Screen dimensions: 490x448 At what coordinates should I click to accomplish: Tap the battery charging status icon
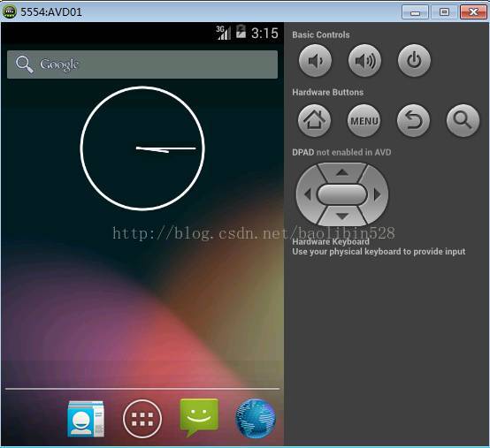coord(241,32)
